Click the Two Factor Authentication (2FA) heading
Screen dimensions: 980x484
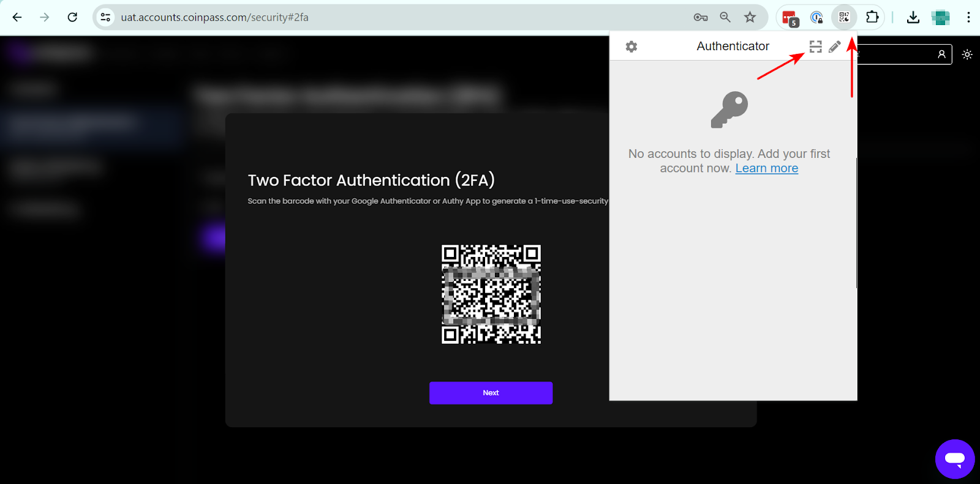(x=371, y=180)
